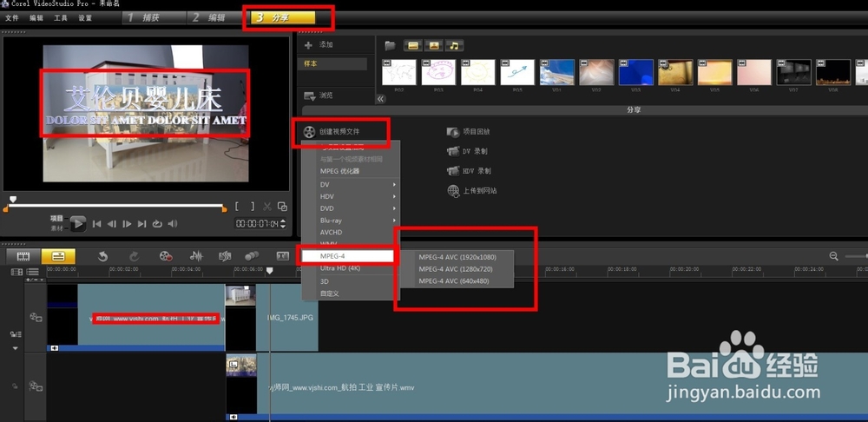The height and width of the screenshot is (422, 868).
Task: Enlarge the preview window
Action: pos(282,207)
